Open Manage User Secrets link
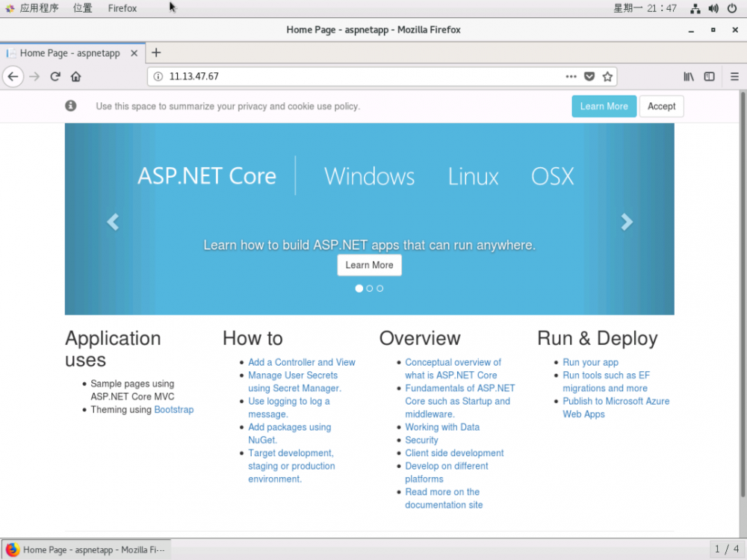Screen dimensions: 747x560 pos(294,382)
